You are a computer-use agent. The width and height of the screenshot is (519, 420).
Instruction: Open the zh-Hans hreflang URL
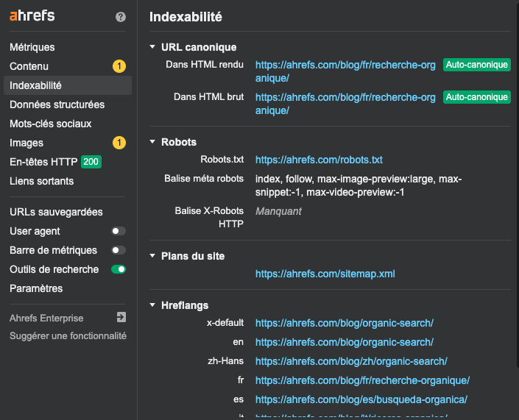351,361
